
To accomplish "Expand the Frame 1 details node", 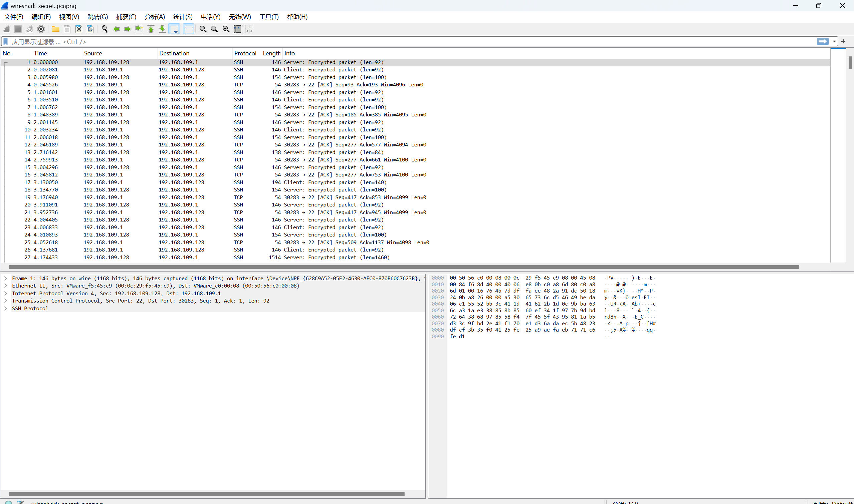I will 5,278.
